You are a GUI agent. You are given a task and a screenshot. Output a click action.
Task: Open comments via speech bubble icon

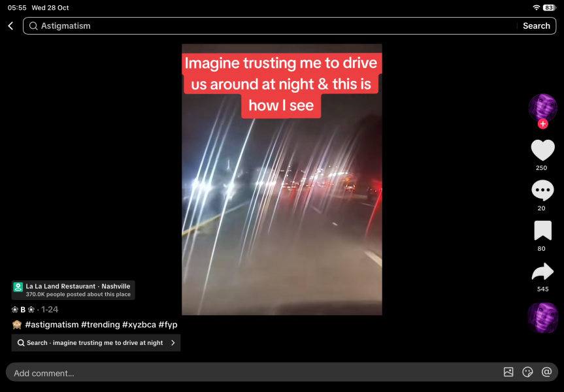[543, 190]
